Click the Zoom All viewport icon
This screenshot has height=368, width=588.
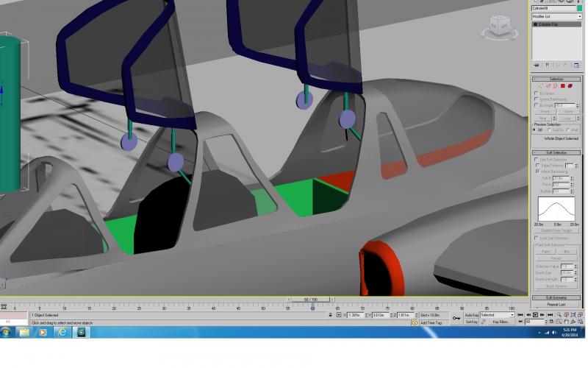(x=566, y=315)
